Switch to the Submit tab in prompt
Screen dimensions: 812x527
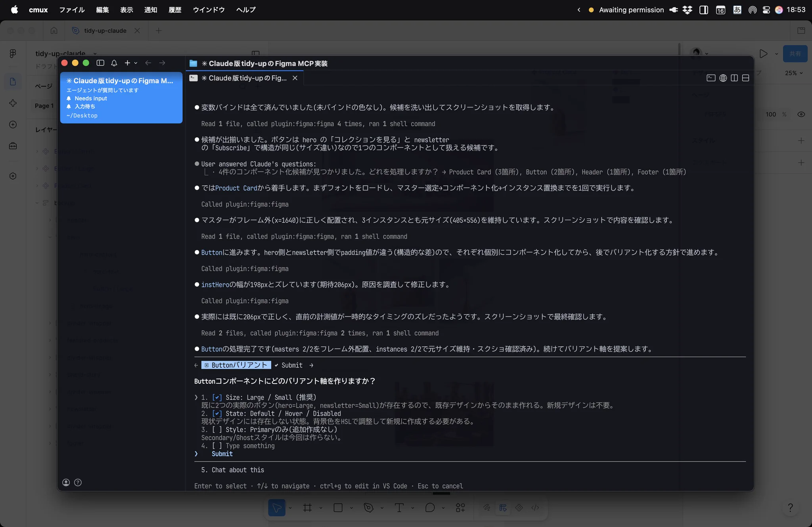click(289, 365)
